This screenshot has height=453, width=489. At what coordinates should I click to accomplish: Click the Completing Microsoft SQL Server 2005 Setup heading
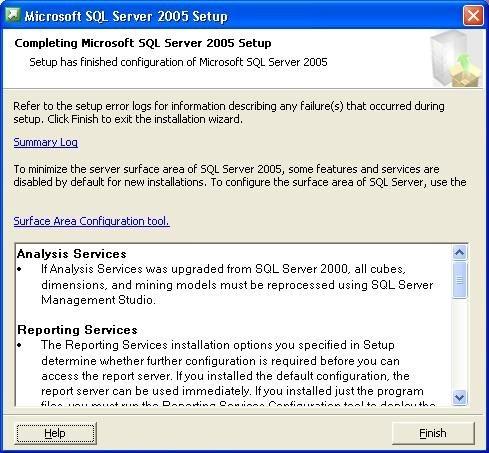[143, 43]
